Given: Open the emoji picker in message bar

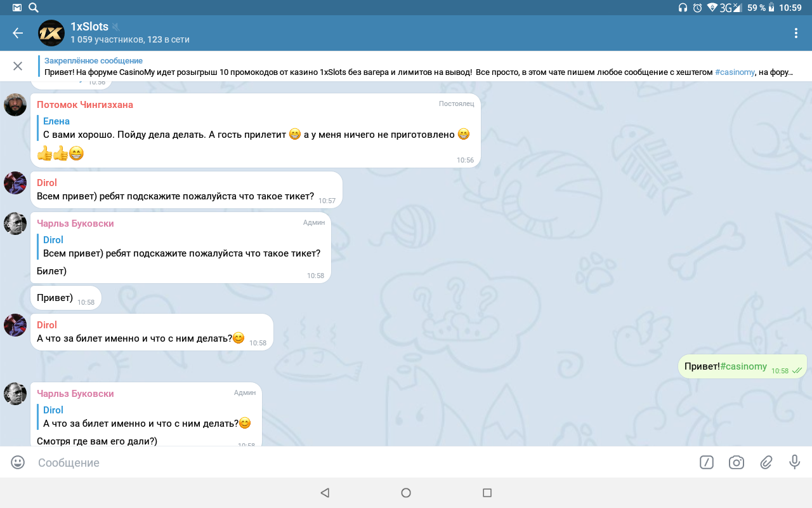Looking at the screenshot, I should point(18,462).
